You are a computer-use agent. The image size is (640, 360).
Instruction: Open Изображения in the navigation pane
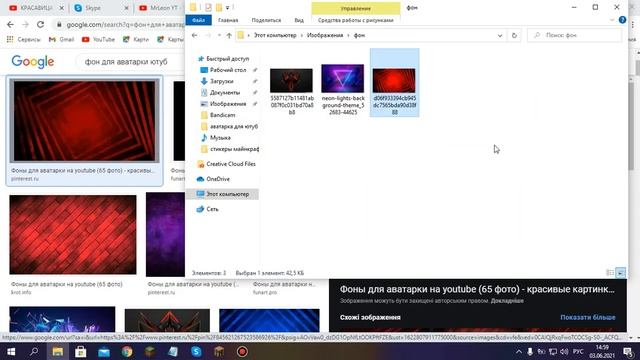228,104
